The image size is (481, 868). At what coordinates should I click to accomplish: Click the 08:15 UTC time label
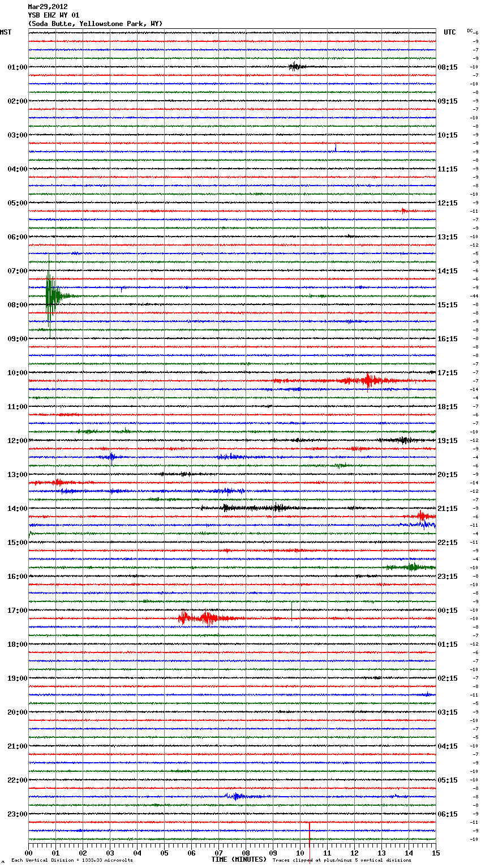pos(448,67)
